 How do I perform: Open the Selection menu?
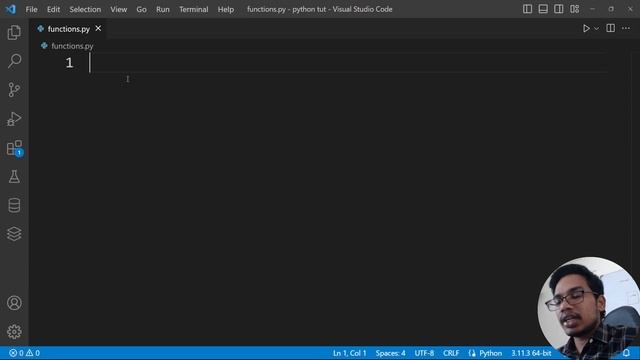click(x=85, y=9)
